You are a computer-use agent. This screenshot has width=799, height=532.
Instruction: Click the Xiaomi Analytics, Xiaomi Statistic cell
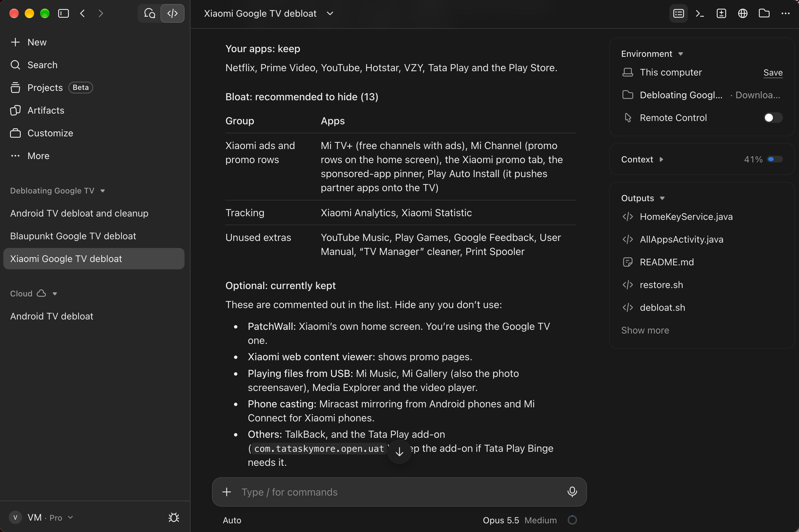click(x=396, y=213)
